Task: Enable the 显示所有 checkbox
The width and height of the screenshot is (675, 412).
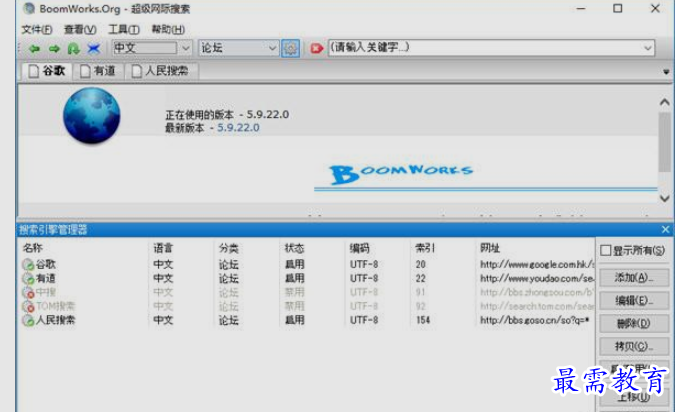Action: pos(606,250)
